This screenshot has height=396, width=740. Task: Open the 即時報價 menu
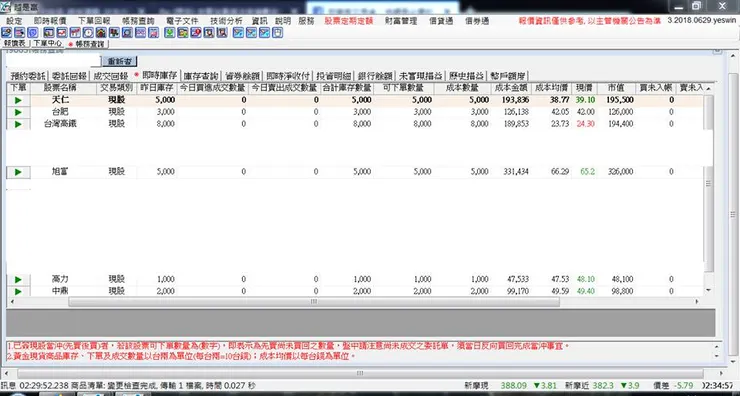[50, 21]
